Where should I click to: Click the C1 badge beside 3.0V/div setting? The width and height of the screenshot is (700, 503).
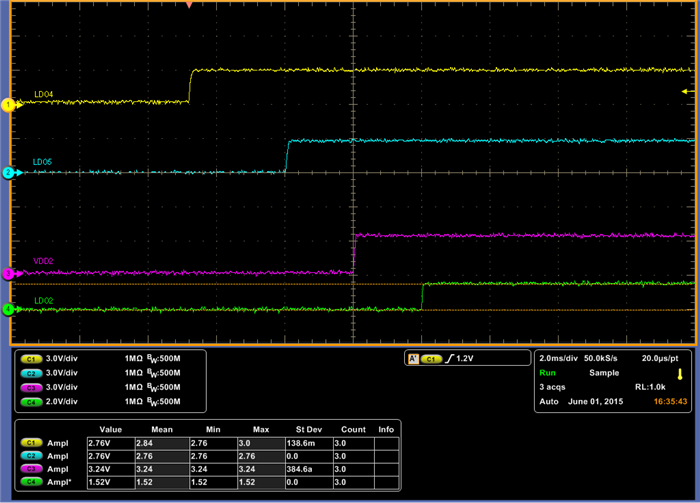[x=33, y=358]
